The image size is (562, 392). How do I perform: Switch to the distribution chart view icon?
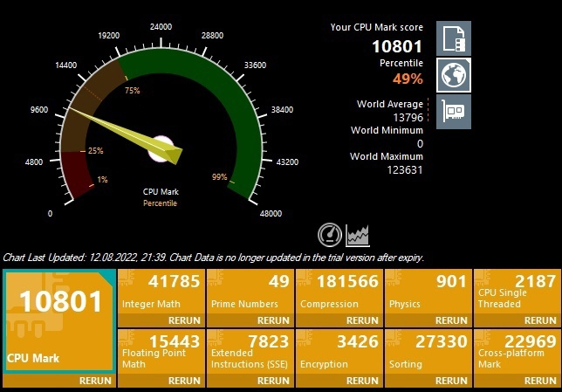click(x=357, y=235)
